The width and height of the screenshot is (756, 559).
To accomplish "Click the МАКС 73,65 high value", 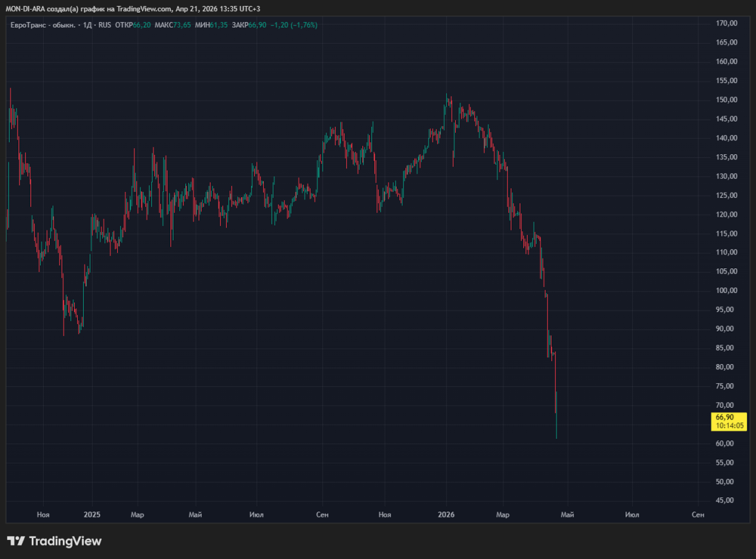I will click(x=172, y=25).
